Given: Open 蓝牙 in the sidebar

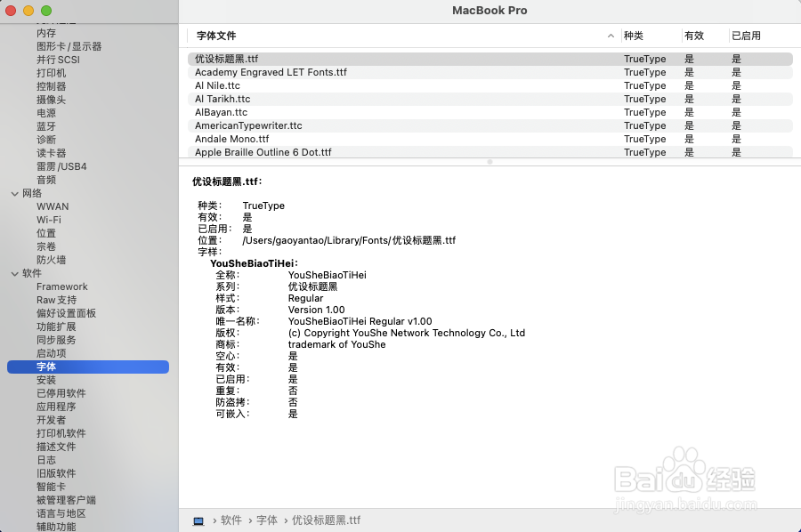Looking at the screenshot, I should coord(46,126).
